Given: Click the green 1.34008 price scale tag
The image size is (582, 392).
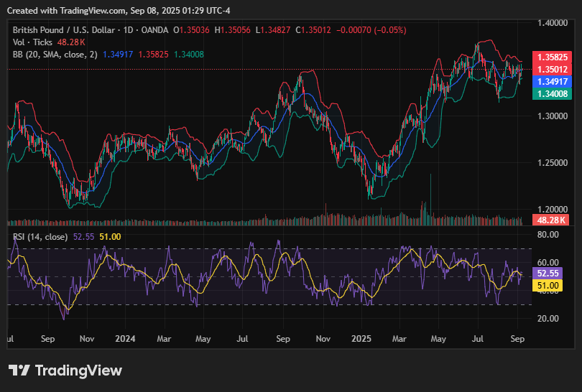Looking at the screenshot, I should click(x=553, y=94).
